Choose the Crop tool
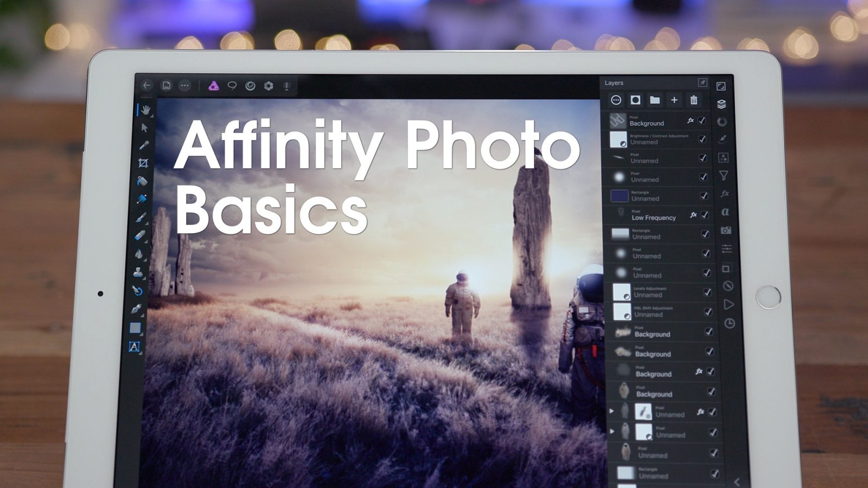 point(143,163)
